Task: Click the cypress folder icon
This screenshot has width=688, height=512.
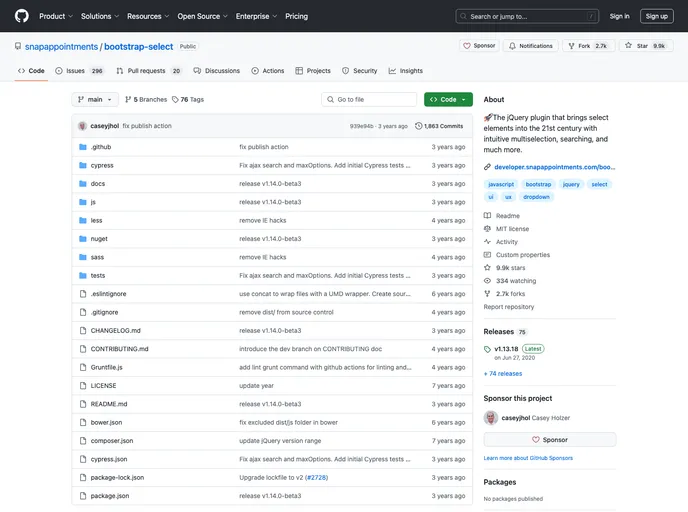Action: pos(82,165)
